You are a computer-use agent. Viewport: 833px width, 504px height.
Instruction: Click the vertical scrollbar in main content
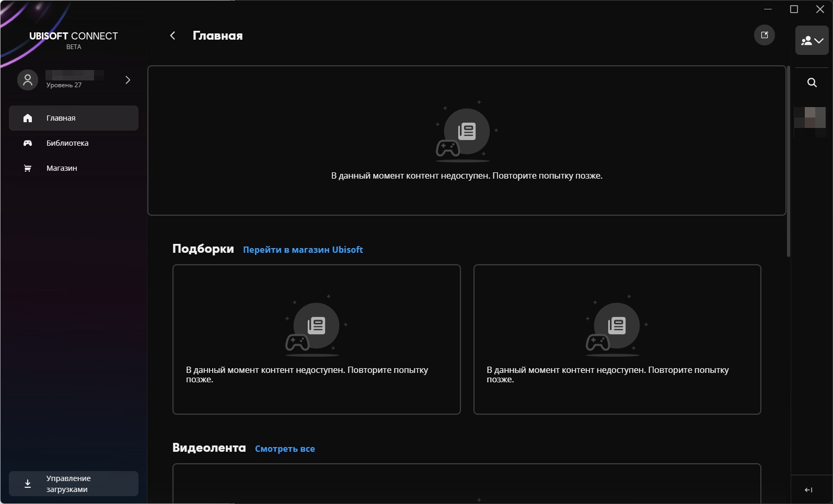788,162
